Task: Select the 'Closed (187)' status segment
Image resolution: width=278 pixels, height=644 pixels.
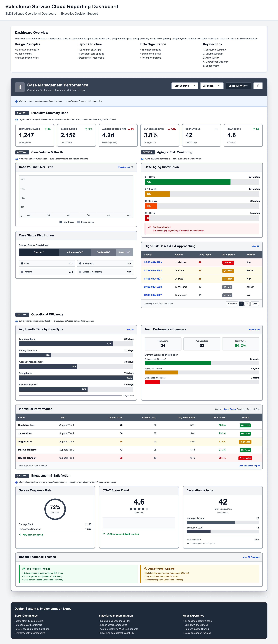Action: 124,252
